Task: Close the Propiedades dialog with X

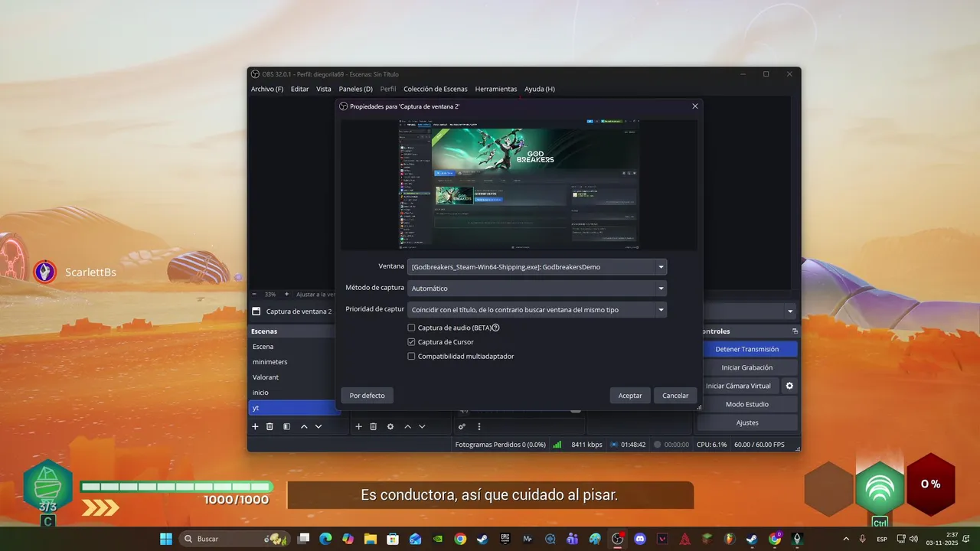Action: [694, 106]
